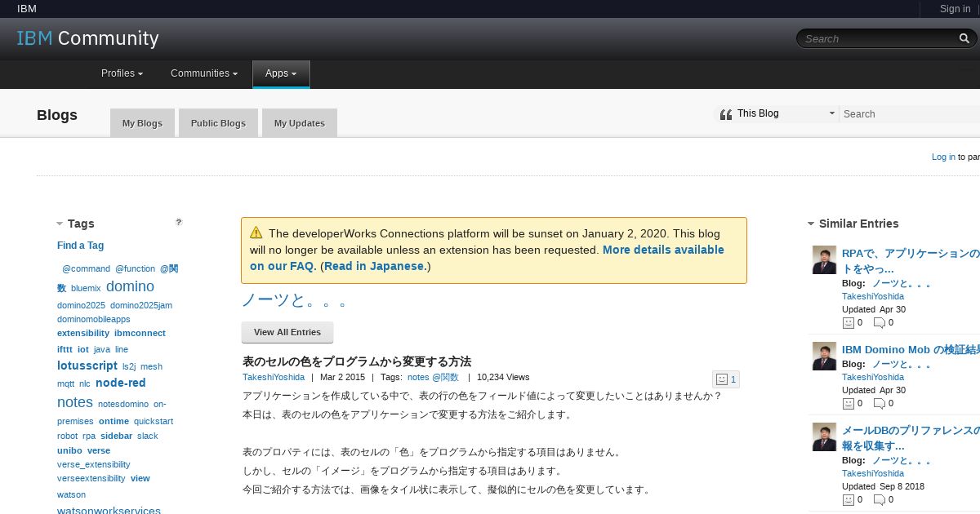The height and width of the screenshot is (514, 980).
Task: Click the notes tag in entry metadata
Action: 418,377
